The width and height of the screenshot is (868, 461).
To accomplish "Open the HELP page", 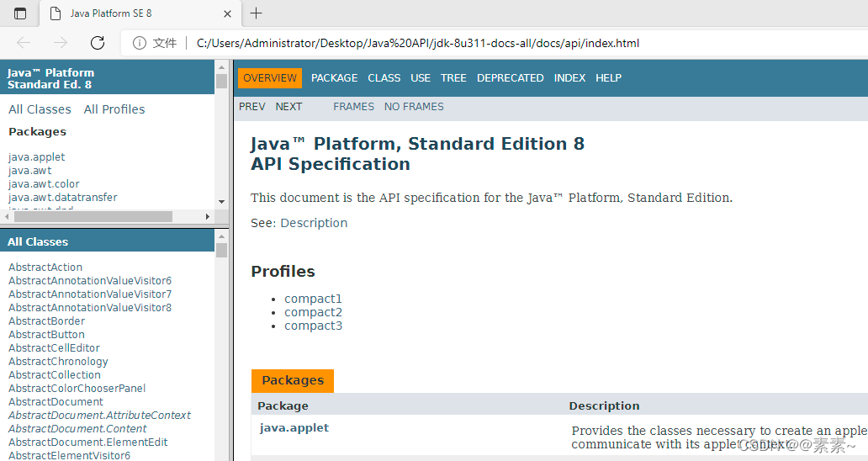I will pos(608,78).
